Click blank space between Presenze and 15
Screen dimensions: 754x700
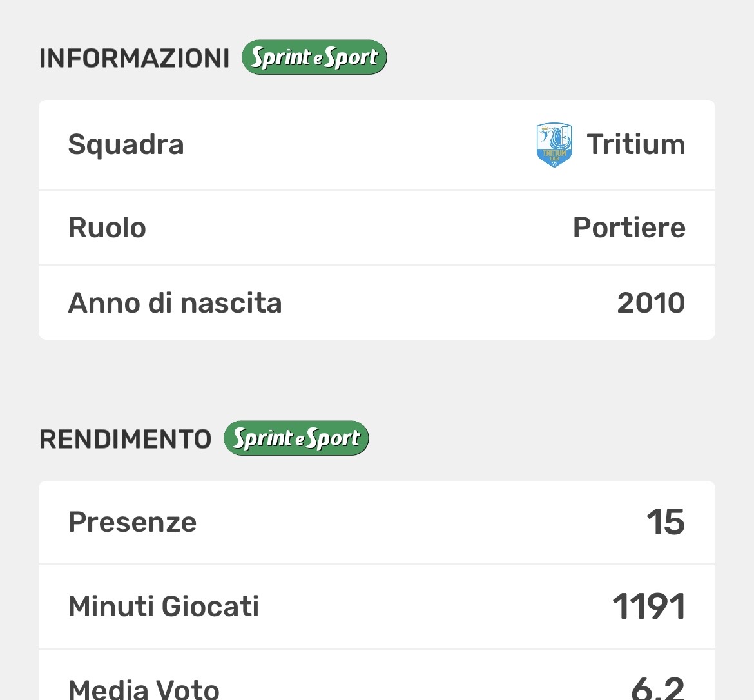click(x=419, y=522)
